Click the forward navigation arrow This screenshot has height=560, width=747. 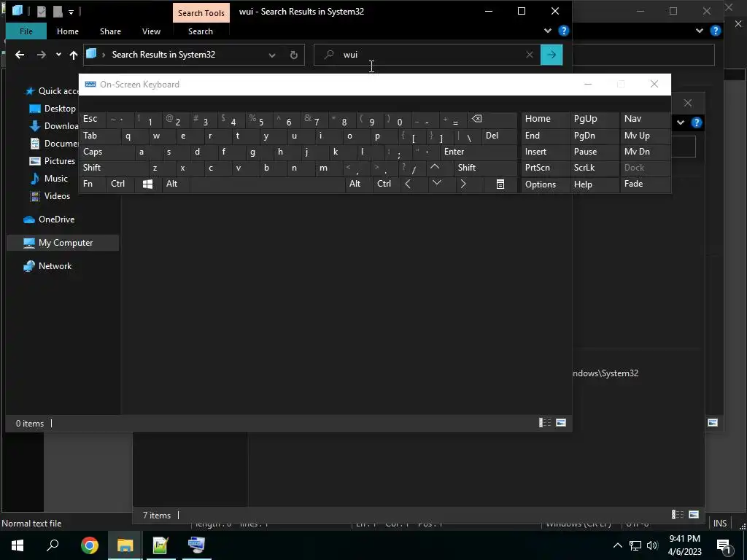(x=42, y=55)
